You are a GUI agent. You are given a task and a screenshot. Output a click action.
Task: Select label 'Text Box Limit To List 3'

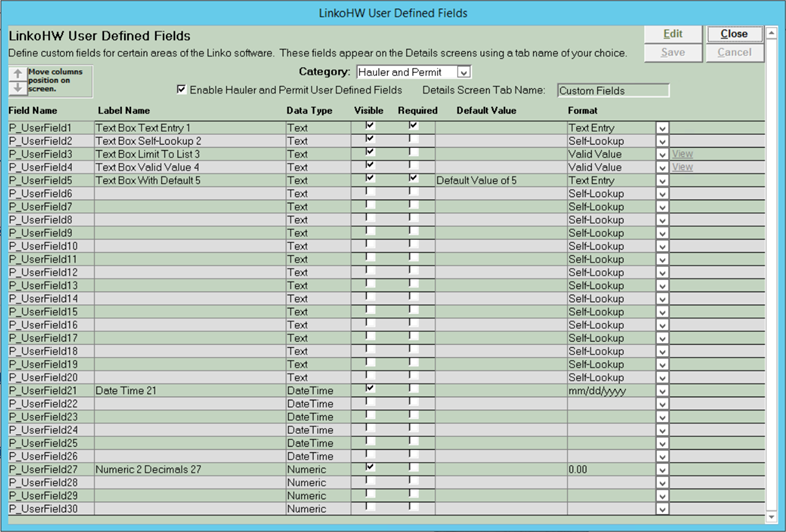[147, 154]
